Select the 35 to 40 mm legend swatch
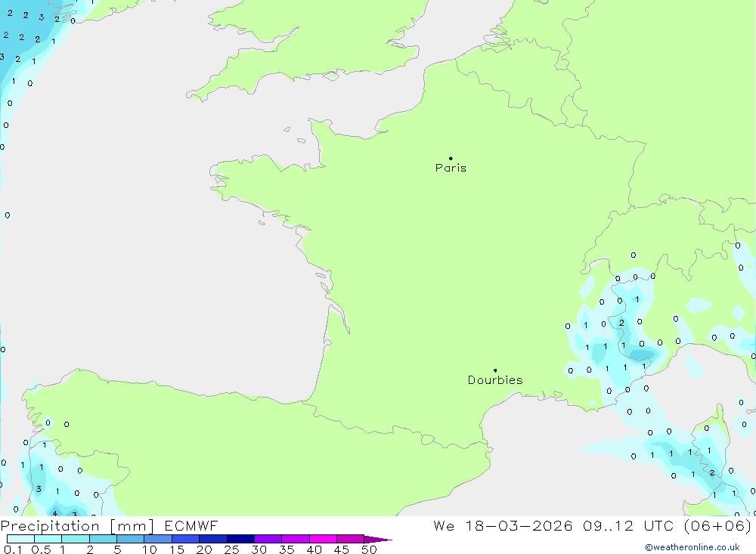Image resolution: width=756 pixels, height=554 pixels. [x=296, y=539]
